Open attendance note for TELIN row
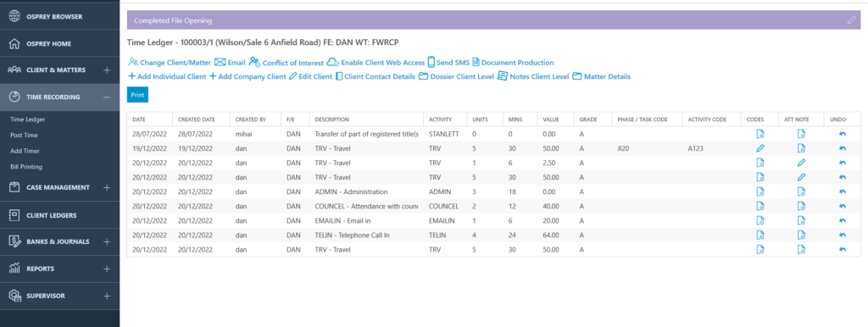 tap(801, 235)
